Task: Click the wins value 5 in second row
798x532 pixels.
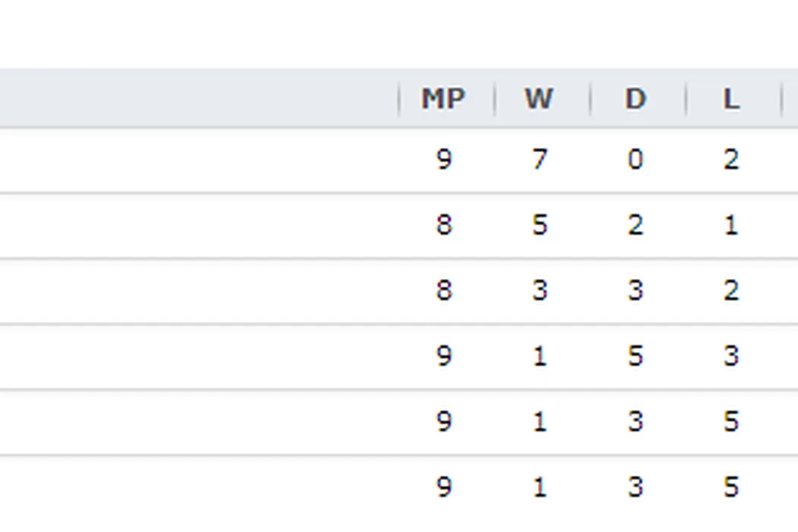Action: 539,225
